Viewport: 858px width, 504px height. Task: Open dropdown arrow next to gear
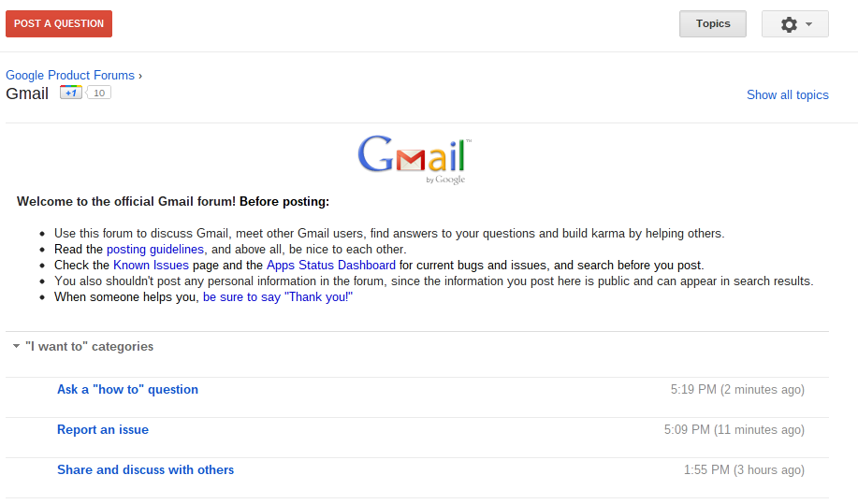(x=808, y=24)
